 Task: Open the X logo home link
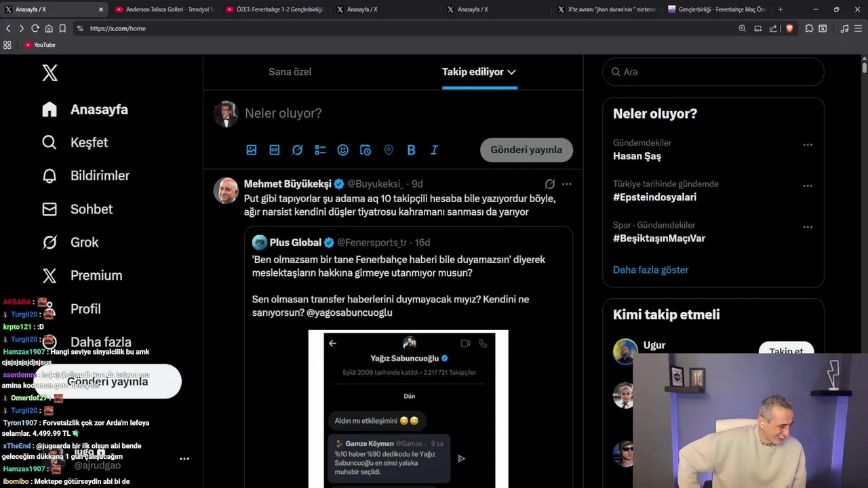50,73
